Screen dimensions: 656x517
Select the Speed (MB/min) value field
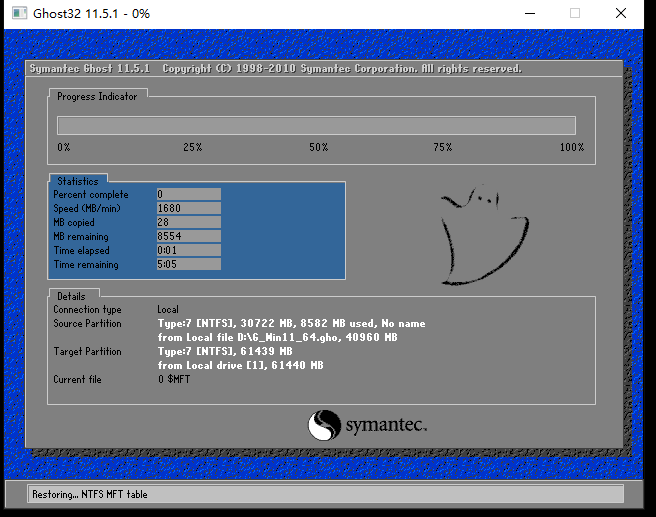(188, 208)
